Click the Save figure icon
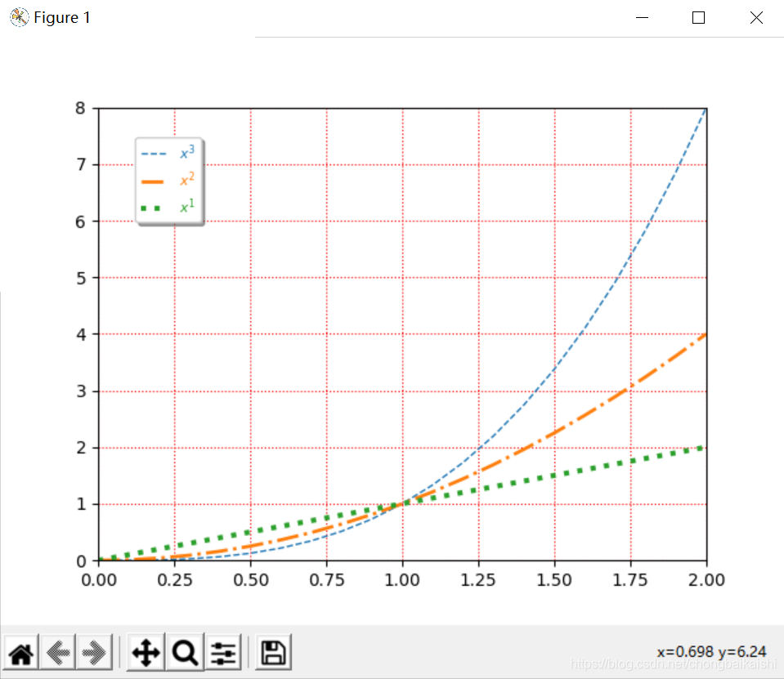The image size is (784, 679). pyautogui.click(x=272, y=652)
